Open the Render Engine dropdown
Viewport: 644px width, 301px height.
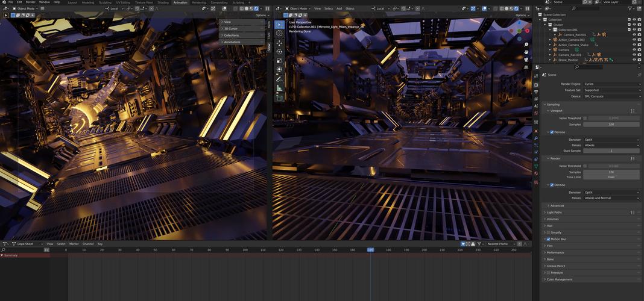(611, 84)
